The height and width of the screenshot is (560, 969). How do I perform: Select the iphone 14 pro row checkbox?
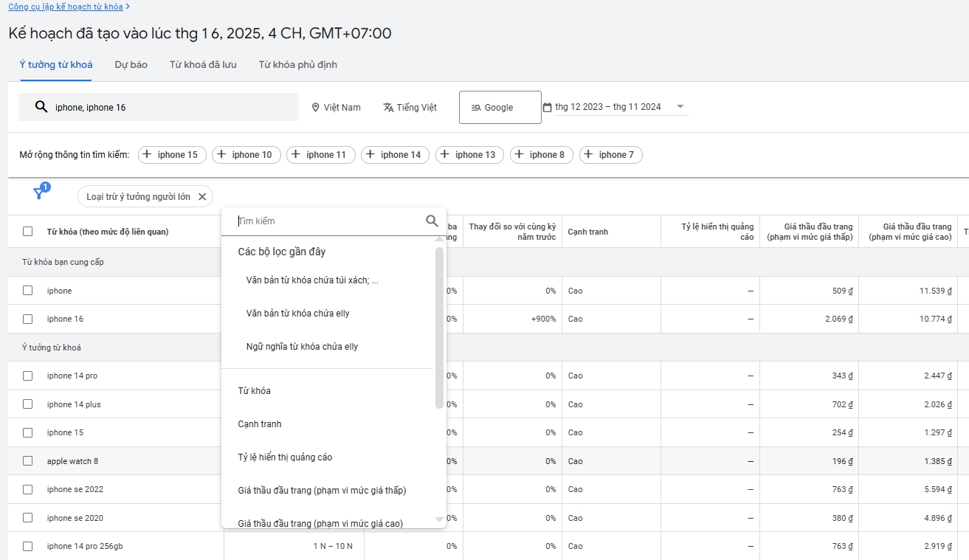point(28,376)
